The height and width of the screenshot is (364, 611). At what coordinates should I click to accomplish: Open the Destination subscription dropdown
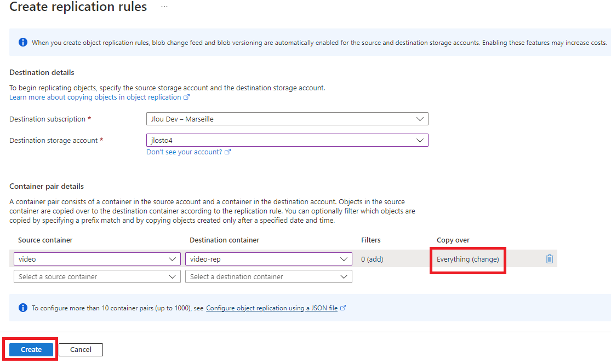pos(287,119)
